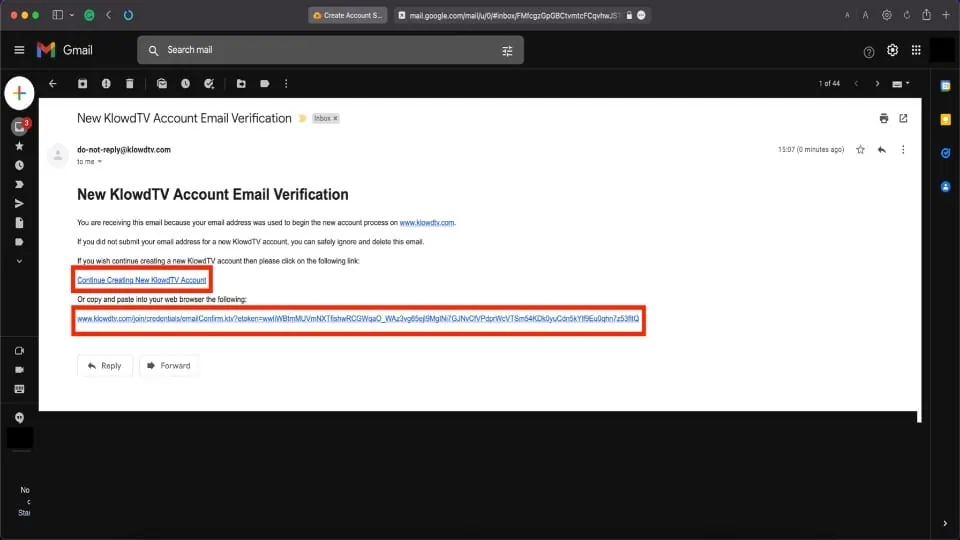Move email to a folder
The height and width of the screenshot is (540, 960).
pyautogui.click(x=241, y=84)
